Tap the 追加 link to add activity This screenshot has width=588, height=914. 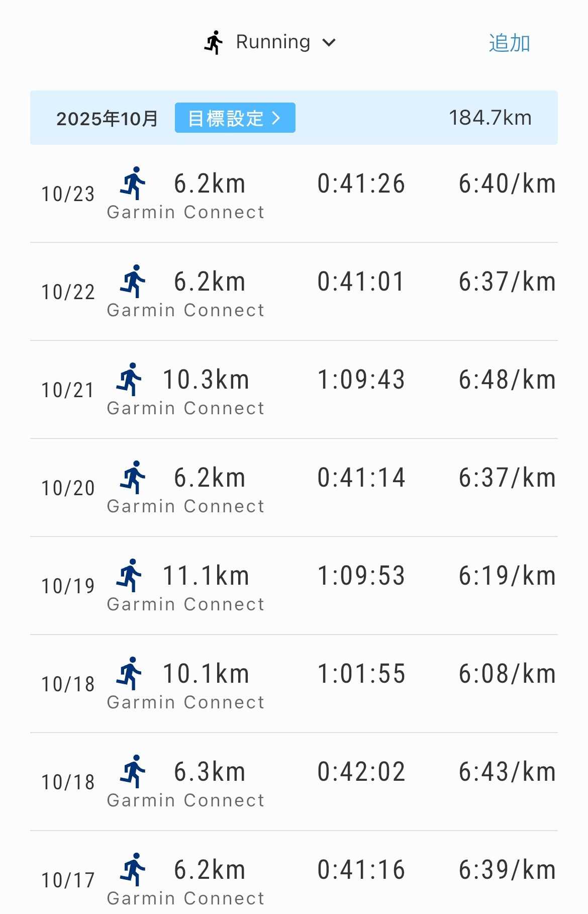pos(509,43)
